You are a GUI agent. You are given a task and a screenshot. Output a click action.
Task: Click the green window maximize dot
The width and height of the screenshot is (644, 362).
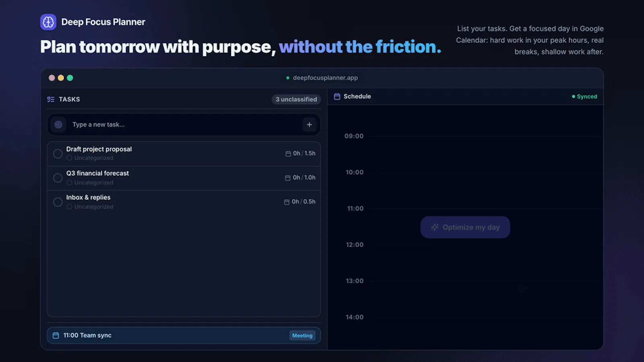pyautogui.click(x=70, y=78)
